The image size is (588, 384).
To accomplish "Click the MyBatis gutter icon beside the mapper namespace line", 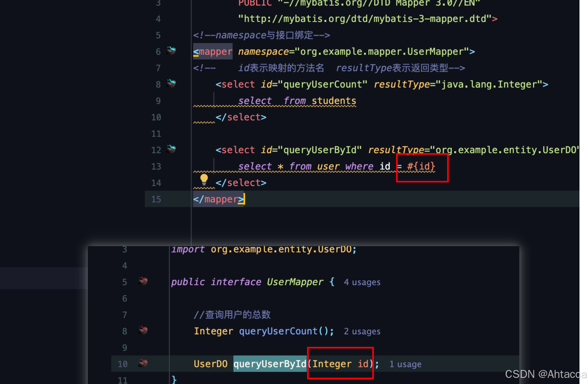I will coord(171,51).
